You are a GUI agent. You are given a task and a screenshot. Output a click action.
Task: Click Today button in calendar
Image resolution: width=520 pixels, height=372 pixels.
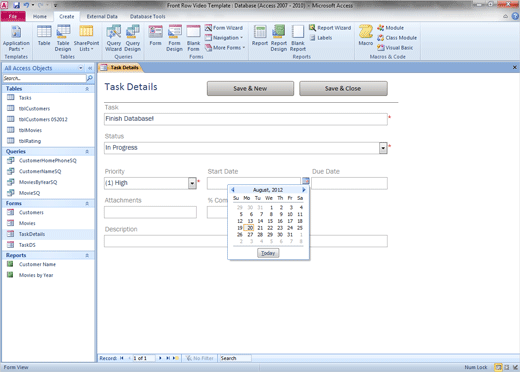[268, 253]
